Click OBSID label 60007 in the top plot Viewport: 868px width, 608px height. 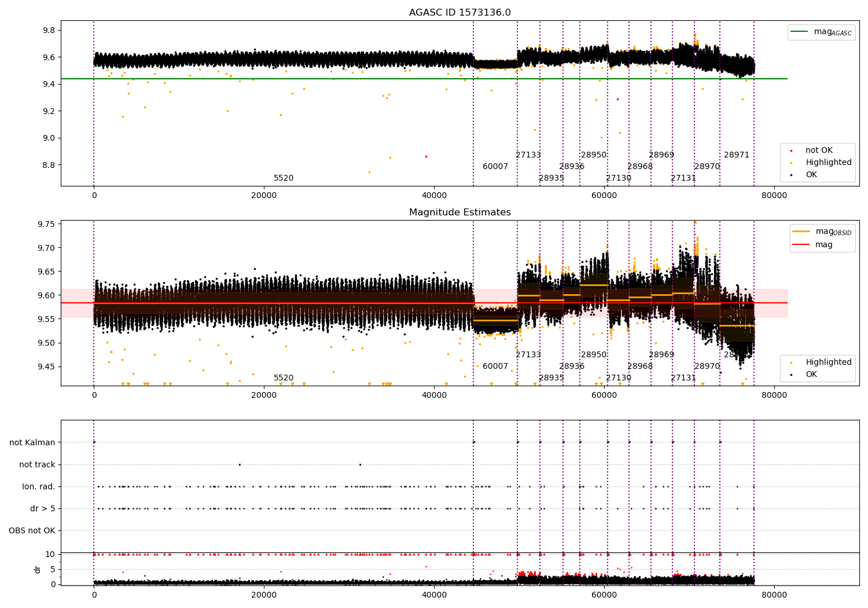click(495, 167)
